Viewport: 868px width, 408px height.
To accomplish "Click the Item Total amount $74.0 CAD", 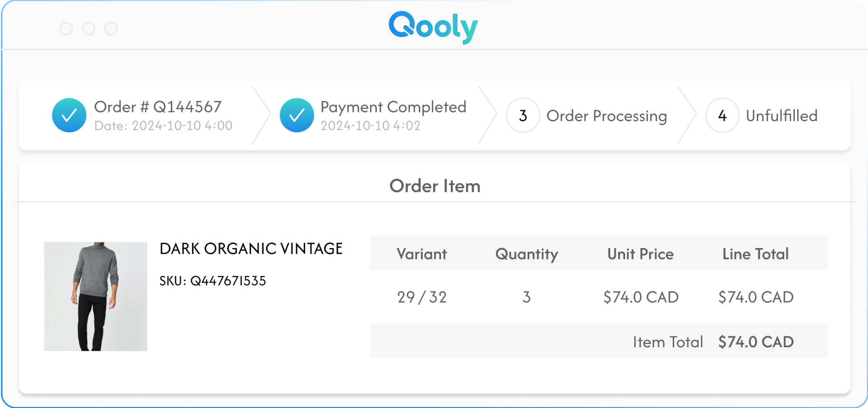I will tap(756, 342).
